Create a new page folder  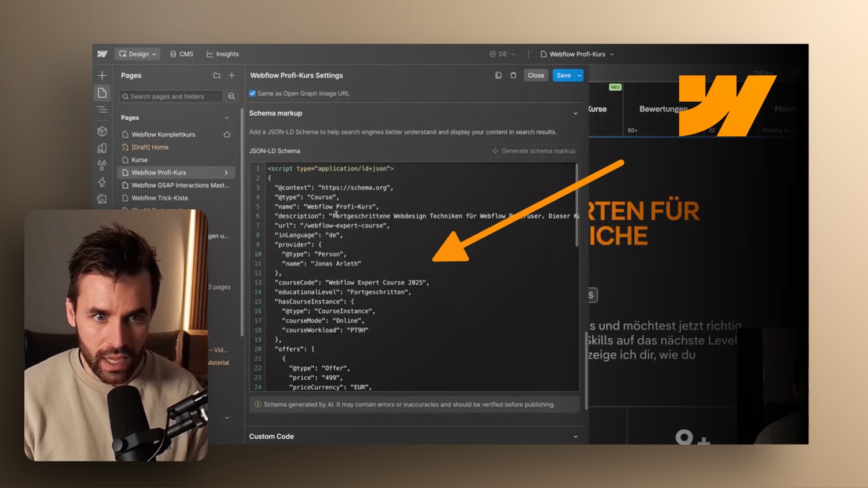tap(217, 76)
